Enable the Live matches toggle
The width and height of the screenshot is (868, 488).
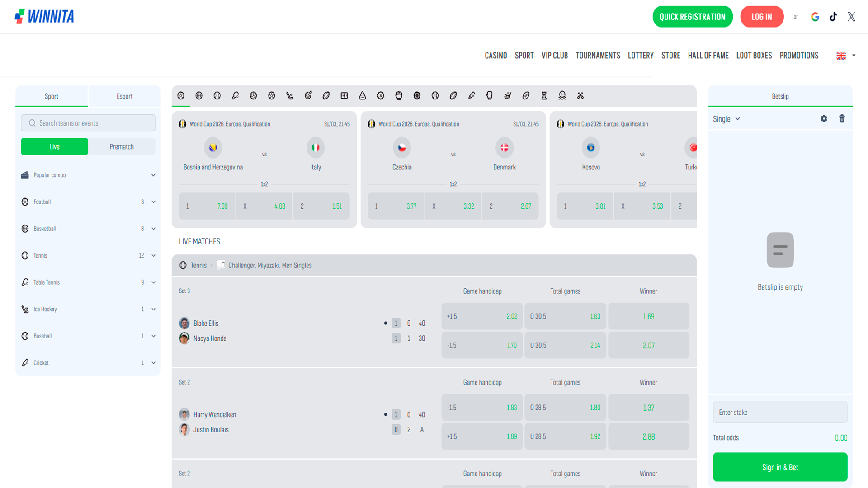point(54,146)
